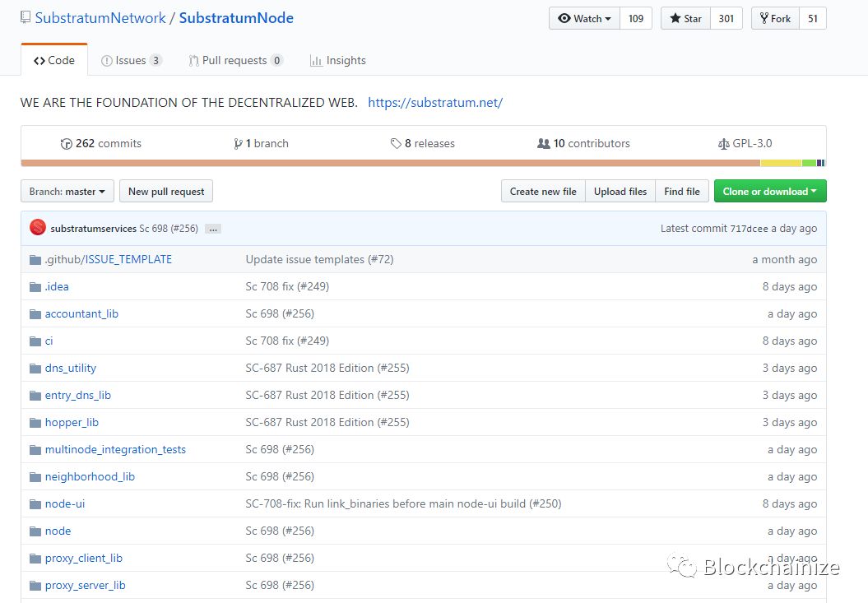Open the Watch notifications dropdown
Viewport: 868px width, 603px height.
pos(584,18)
